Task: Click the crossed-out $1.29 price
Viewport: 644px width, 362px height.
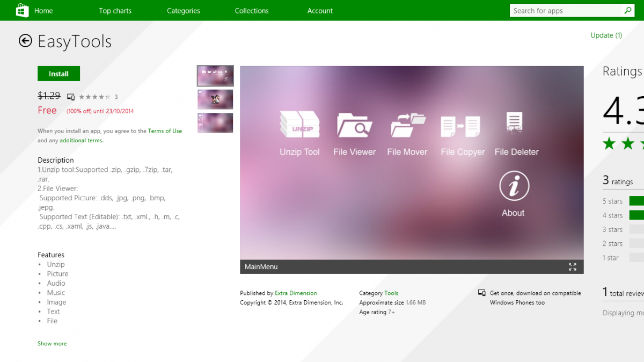Action: [49, 96]
